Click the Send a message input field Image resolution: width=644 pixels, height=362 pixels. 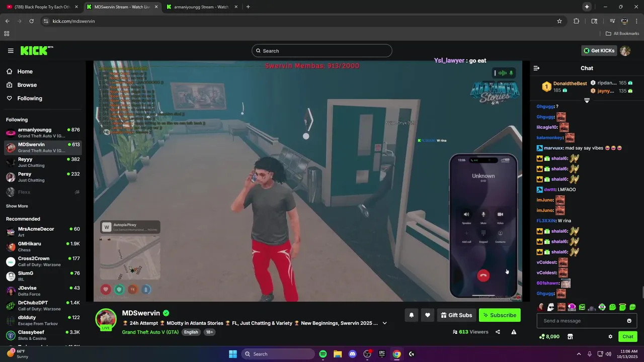point(587,321)
